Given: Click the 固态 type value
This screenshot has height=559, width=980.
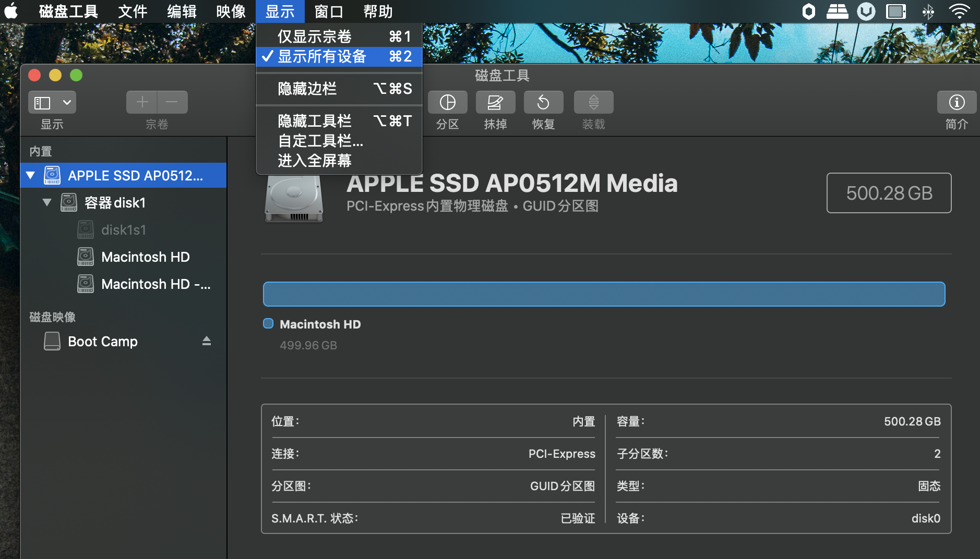Looking at the screenshot, I should tap(929, 486).
